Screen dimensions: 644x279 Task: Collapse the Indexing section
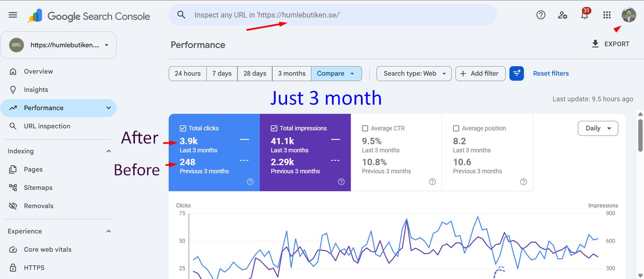[108, 151]
